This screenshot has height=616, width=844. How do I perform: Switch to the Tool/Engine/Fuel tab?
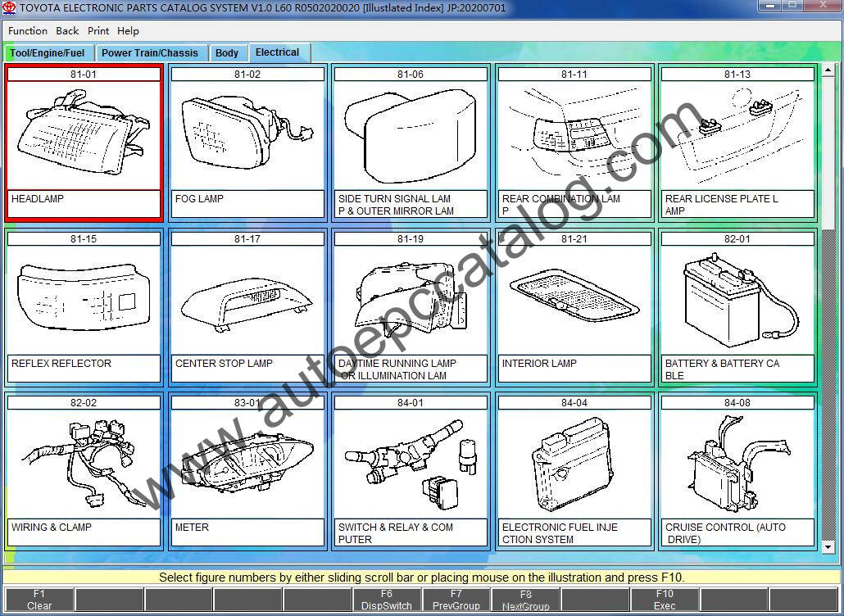click(48, 52)
